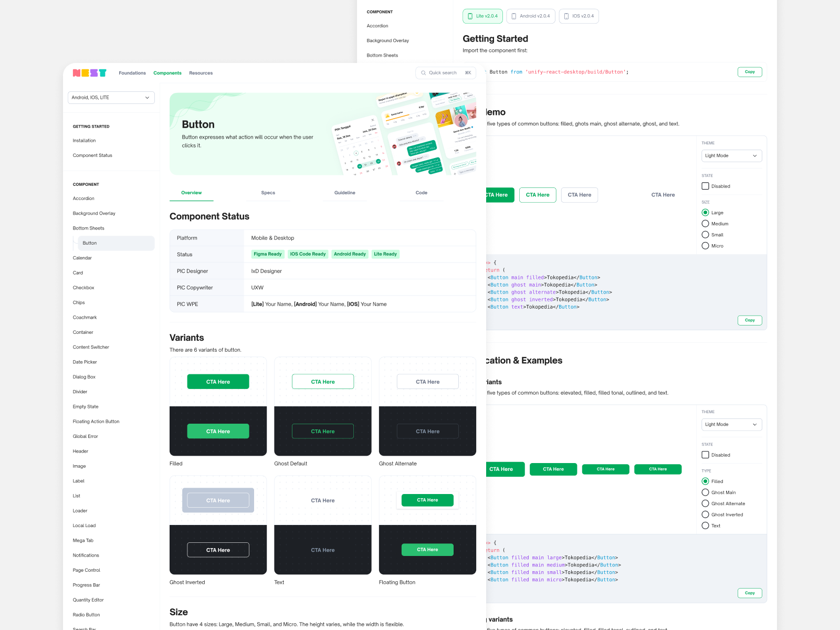
Task: Open the Light Mode dropdown in the Variants section
Action: 731,424
